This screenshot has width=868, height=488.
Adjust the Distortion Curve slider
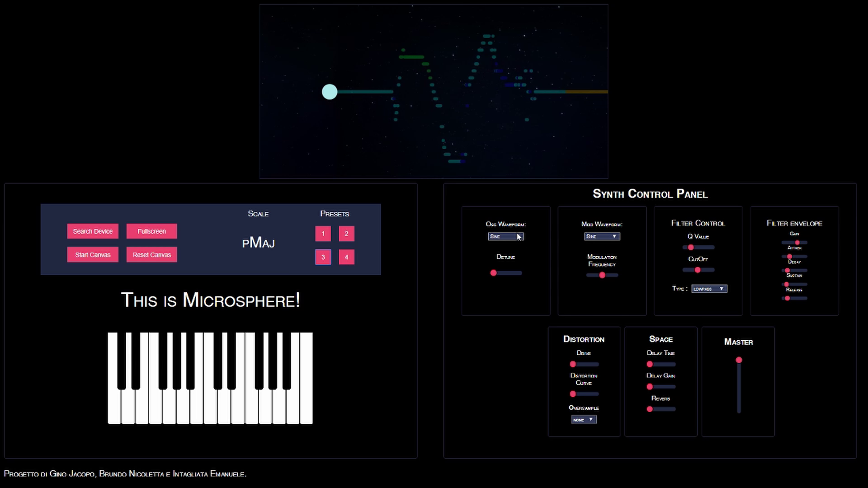click(x=584, y=394)
